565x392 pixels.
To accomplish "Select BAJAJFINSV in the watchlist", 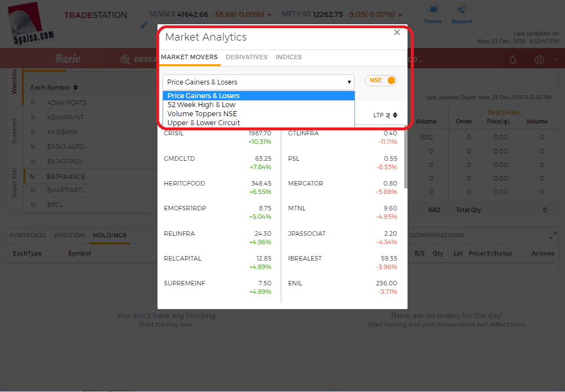I will pyautogui.click(x=65, y=162).
